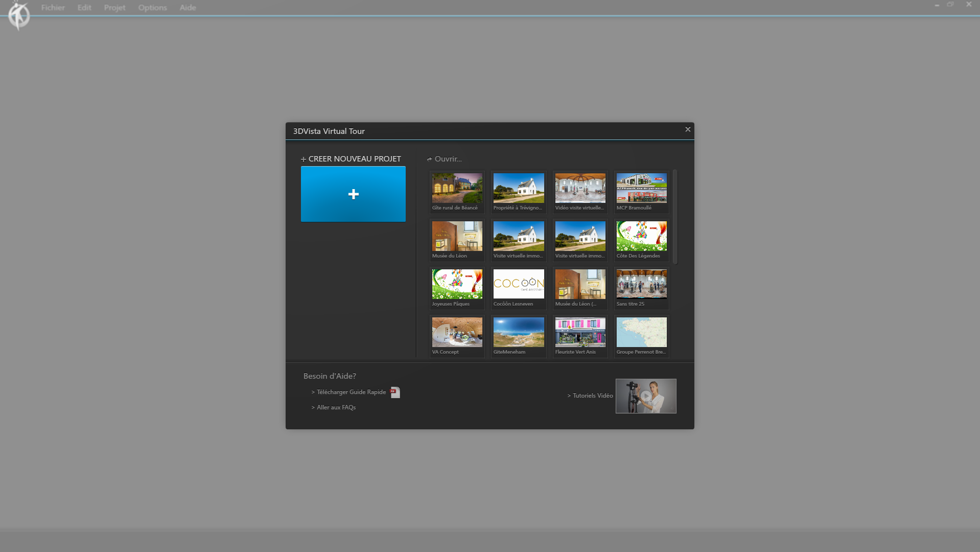The height and width of the screenshot is (552, 980).
Task: Open the Options menu
Action: point(152,8)
